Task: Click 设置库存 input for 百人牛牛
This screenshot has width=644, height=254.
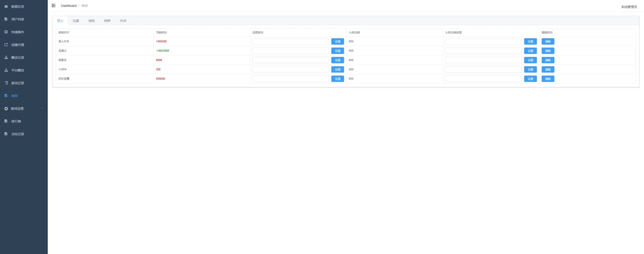Action: pyautogui.click(x=291, y=41)
